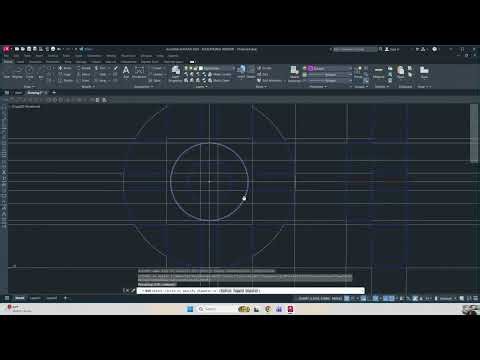Screen dimensions: 480x360
Task: Select the Measure tool in Utilities
Action: point(379,72)
